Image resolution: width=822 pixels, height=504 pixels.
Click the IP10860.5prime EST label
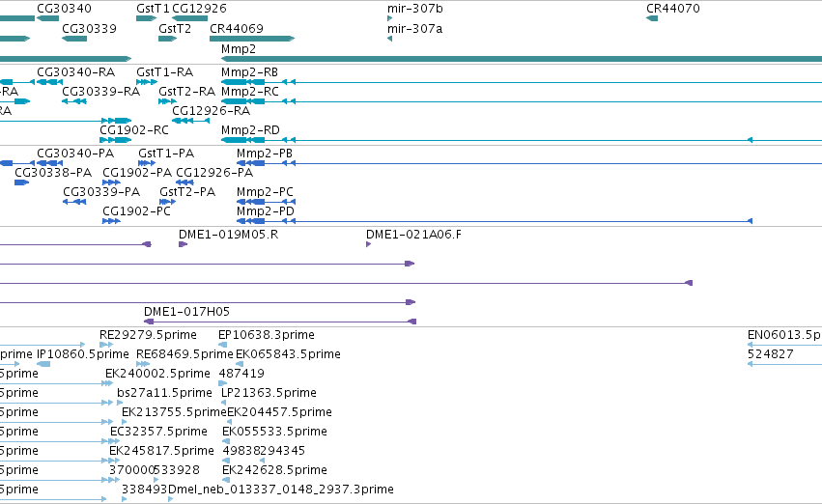[x=83, y=354]
